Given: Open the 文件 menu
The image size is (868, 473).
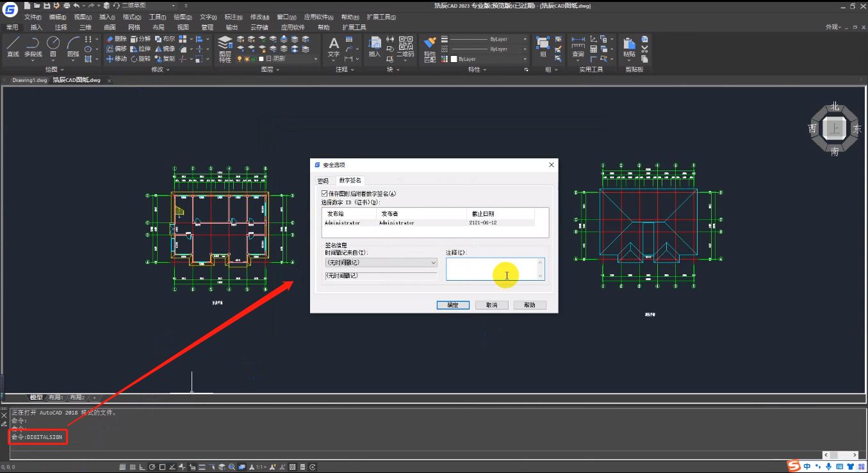Looking at the screenshot, I should pos(33,17).
